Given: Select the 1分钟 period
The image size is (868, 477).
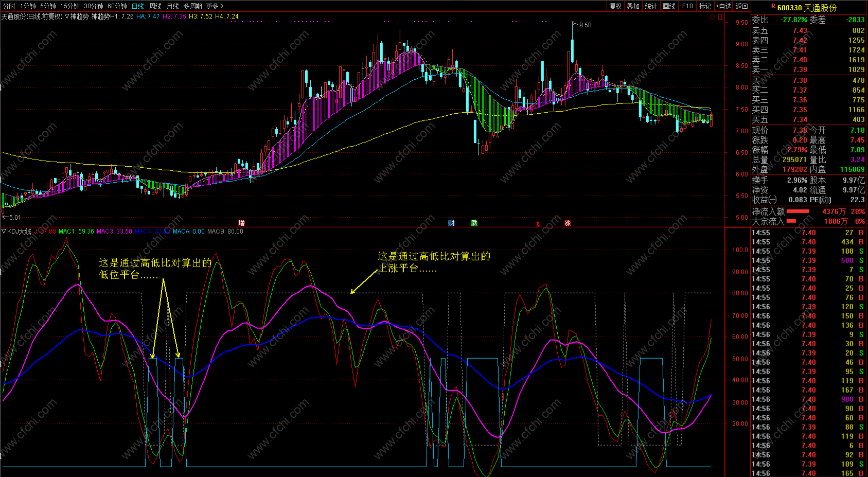Looking at the screenshot, I should pyautogui.click(x=28, y=6).
